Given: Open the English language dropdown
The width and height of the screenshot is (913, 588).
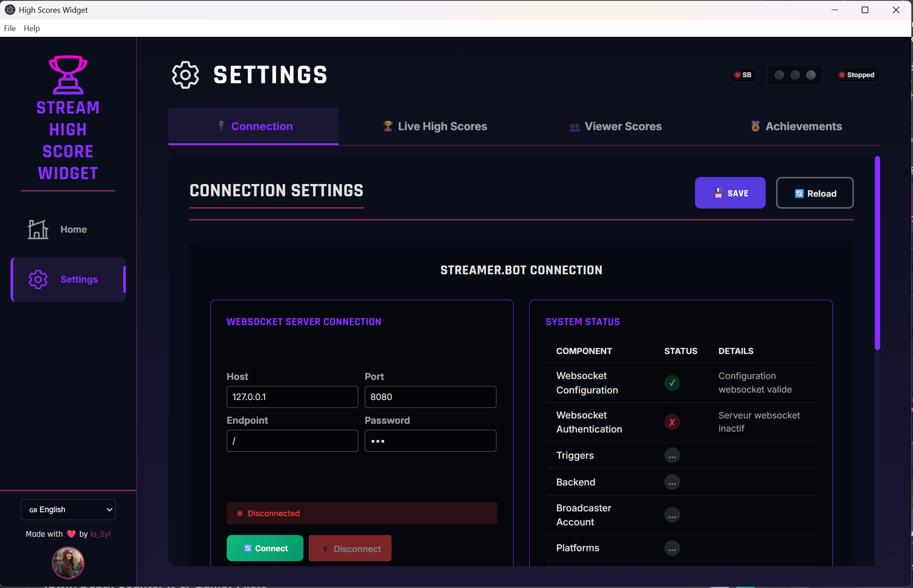Looking at the screenshot, I should pos(68,510).
